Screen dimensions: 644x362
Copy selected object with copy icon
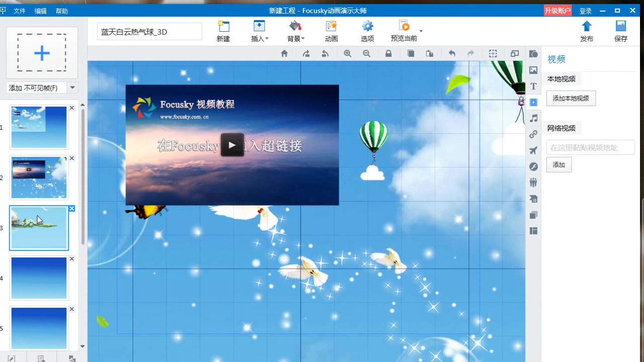tap(411, 54)
